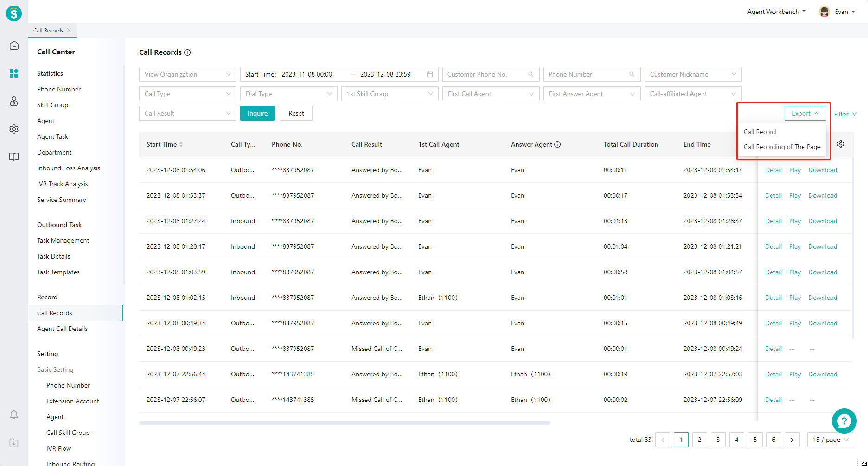Open Phone Number under Statistics
This screenshot has width=868, height=466.
tap(59, 89)
